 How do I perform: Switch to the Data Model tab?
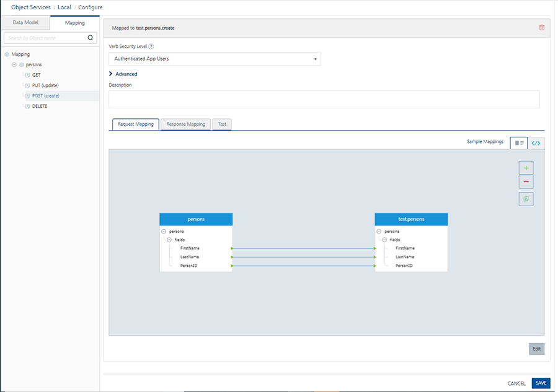25,23
